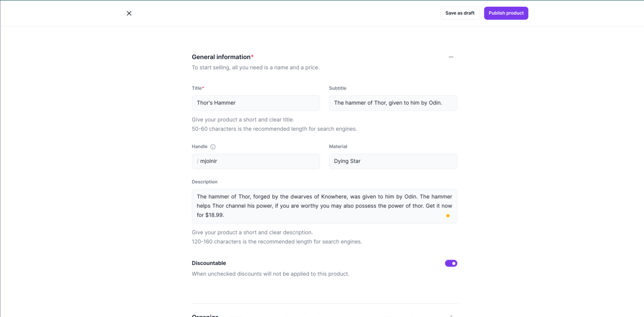
Task: Click the orange dot in Description field
Action: [448, 216]
